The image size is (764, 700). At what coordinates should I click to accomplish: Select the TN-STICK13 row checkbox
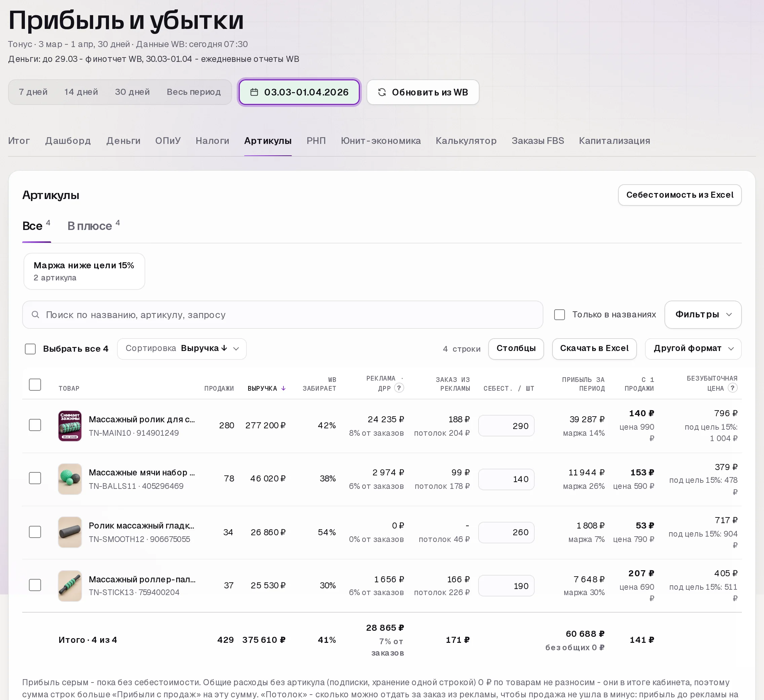click(x=35, y=585)
